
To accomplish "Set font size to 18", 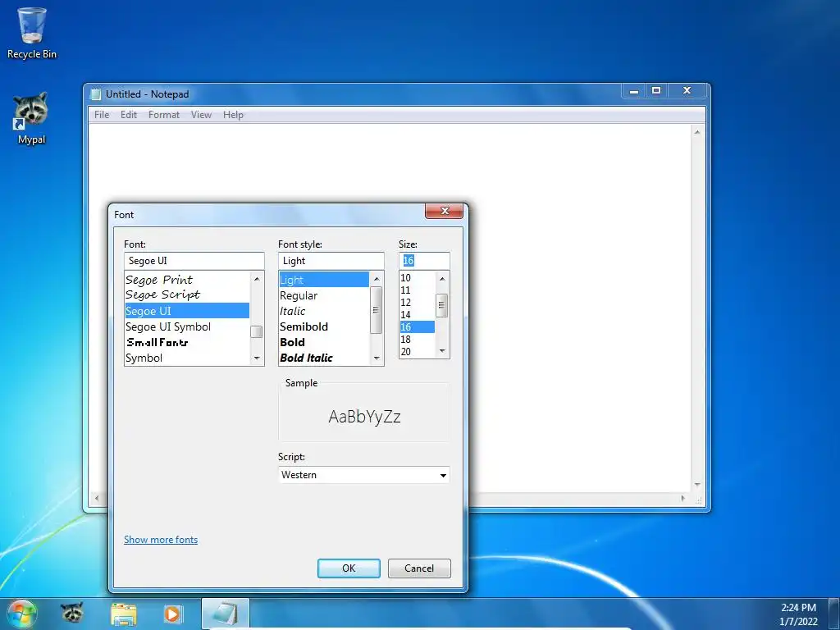I will point(417,340).
